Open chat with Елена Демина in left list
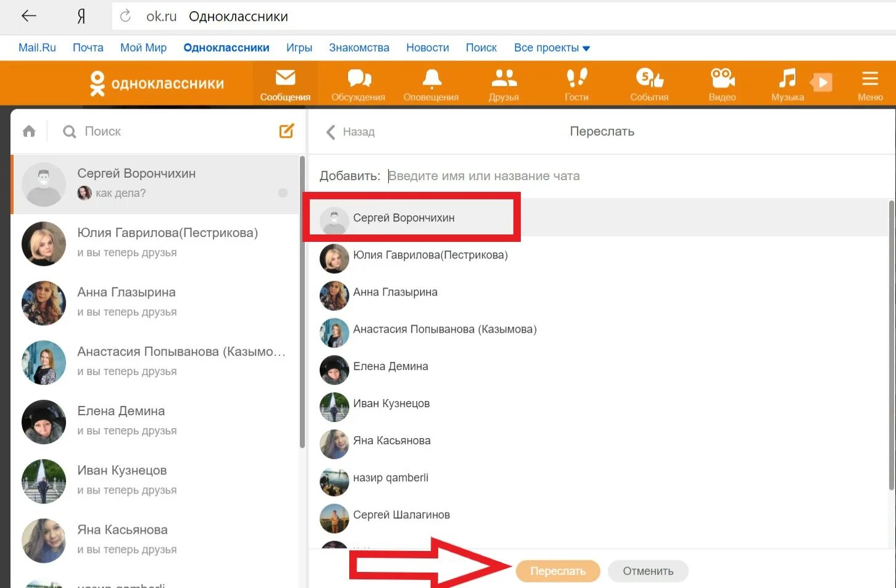896x588 pixels. point(155,421)
